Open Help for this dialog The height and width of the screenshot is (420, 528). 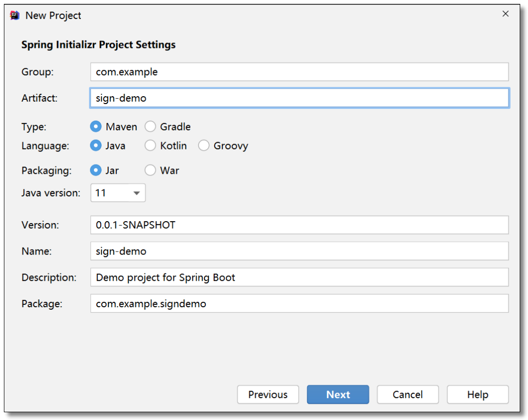477,395
